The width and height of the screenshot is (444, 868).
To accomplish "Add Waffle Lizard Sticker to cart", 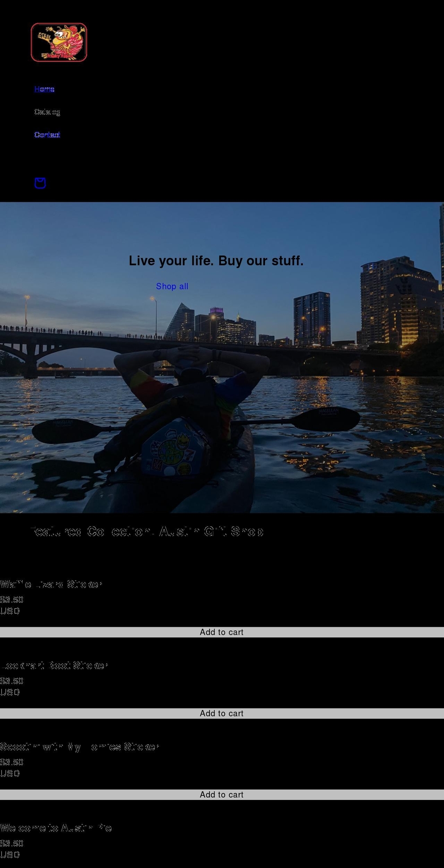I will tap(222, 632).
